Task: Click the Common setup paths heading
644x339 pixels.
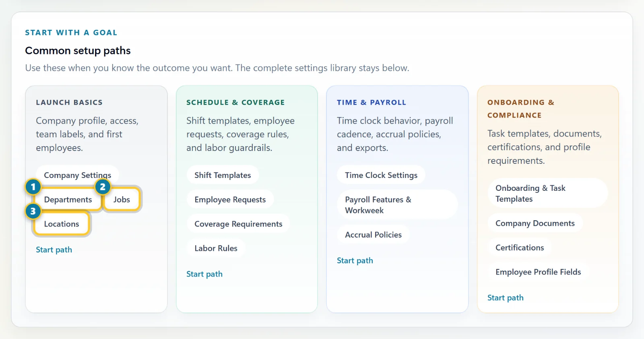Action: 78,51
